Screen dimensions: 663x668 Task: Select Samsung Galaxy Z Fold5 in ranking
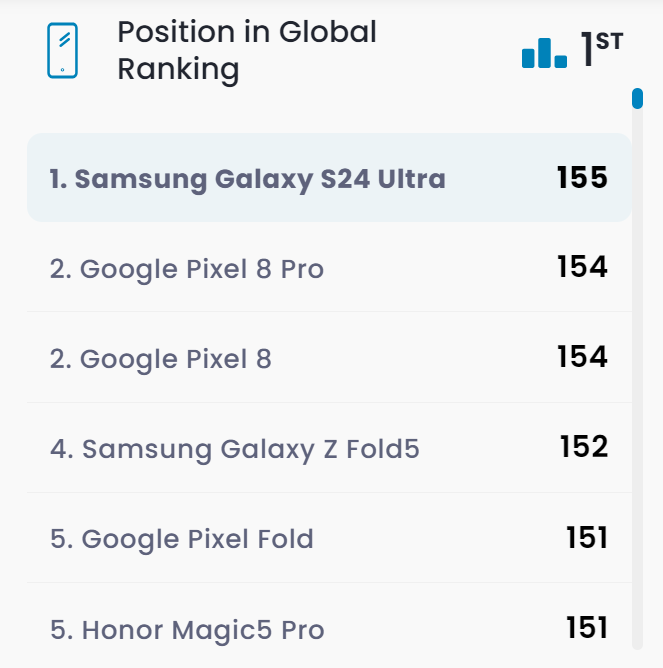tap(235, 449)
